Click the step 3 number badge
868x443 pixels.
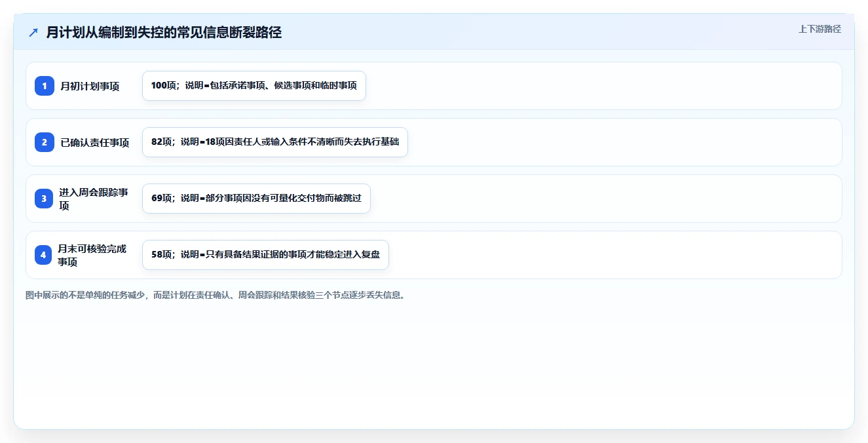tap(45, 199)
